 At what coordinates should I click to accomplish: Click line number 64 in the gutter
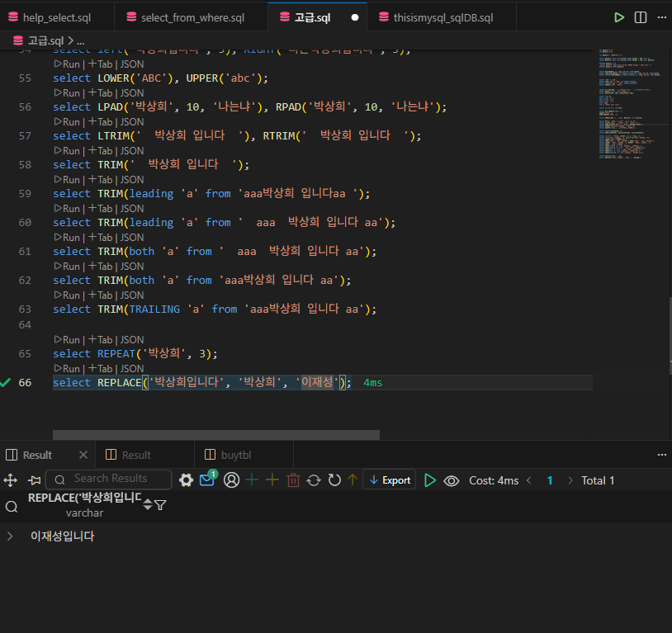(x=25, y=325)
